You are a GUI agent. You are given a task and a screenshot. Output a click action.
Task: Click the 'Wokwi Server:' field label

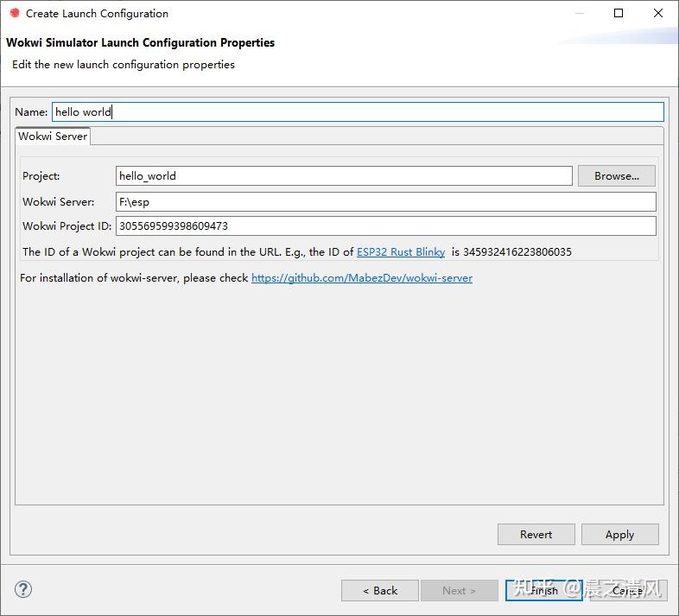[58, 202]
